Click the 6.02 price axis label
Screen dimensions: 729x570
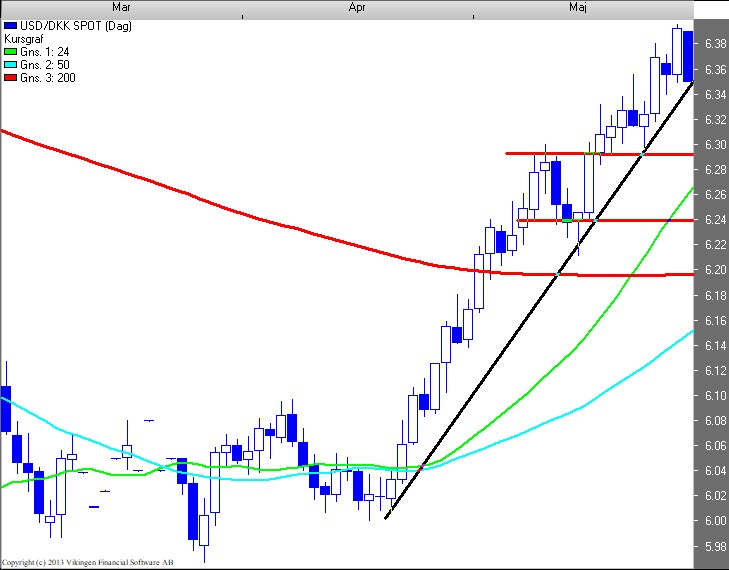pos(716,496)
